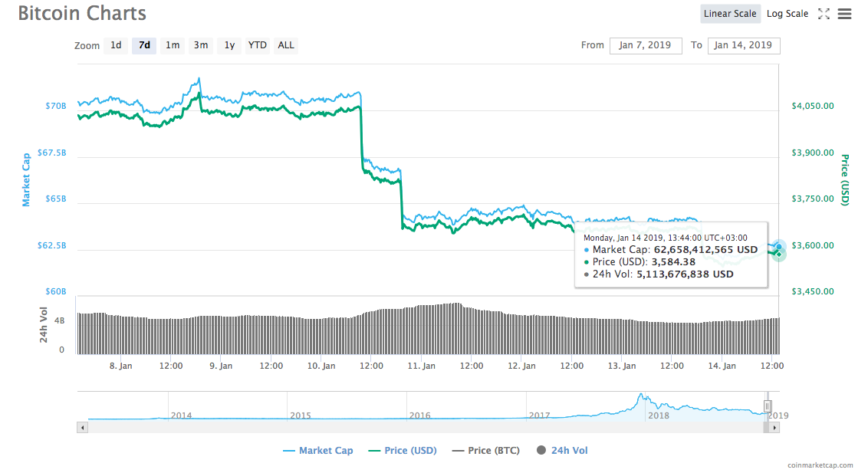868x473 pixels.
Task: Switch chart to Log Scale
Action: pyautogui.click(x=787, y=14)
